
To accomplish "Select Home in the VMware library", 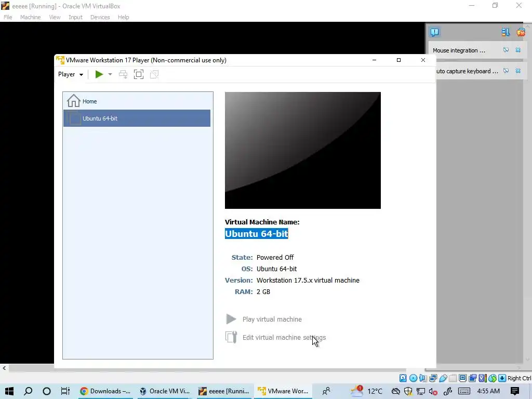I will 137,101.
